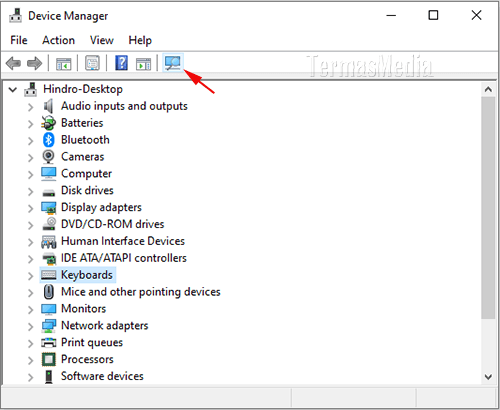Click the Display adapters icon
500x410 pixels.
[x=49, y=208]
